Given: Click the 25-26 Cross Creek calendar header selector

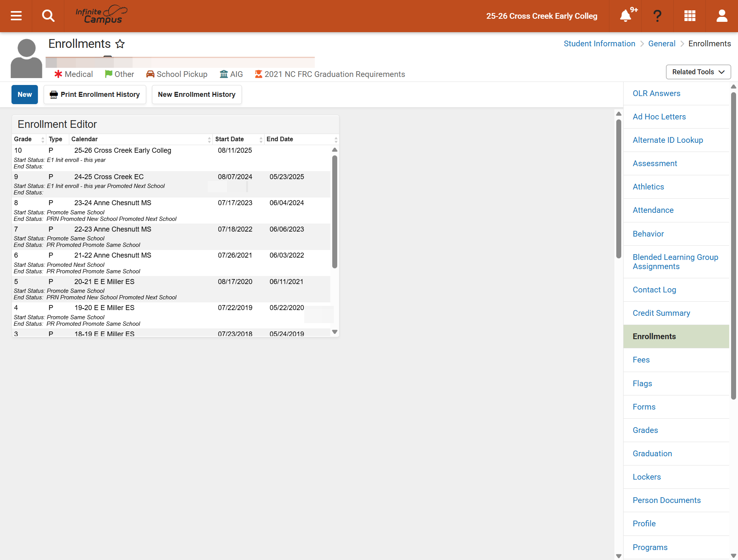Looking at the screenshot, I should click(x=542, y=16).
